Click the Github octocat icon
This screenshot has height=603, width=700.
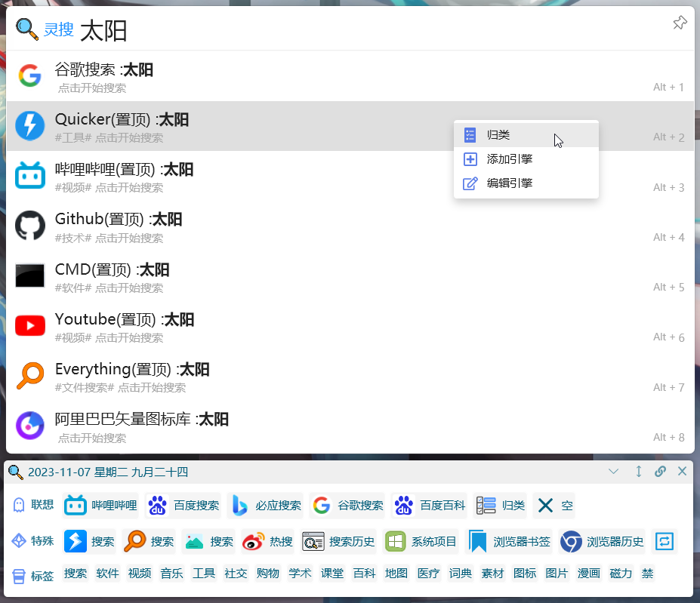(x=30, y=226)
